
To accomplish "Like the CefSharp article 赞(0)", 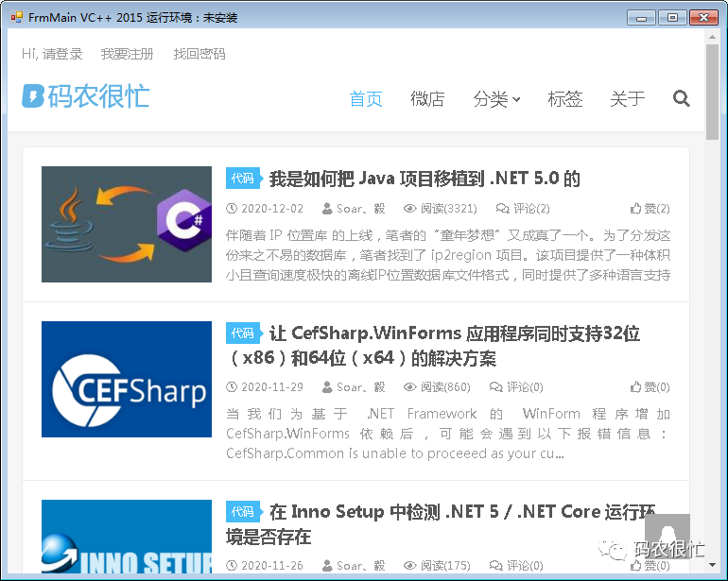I will click(650, 386).
